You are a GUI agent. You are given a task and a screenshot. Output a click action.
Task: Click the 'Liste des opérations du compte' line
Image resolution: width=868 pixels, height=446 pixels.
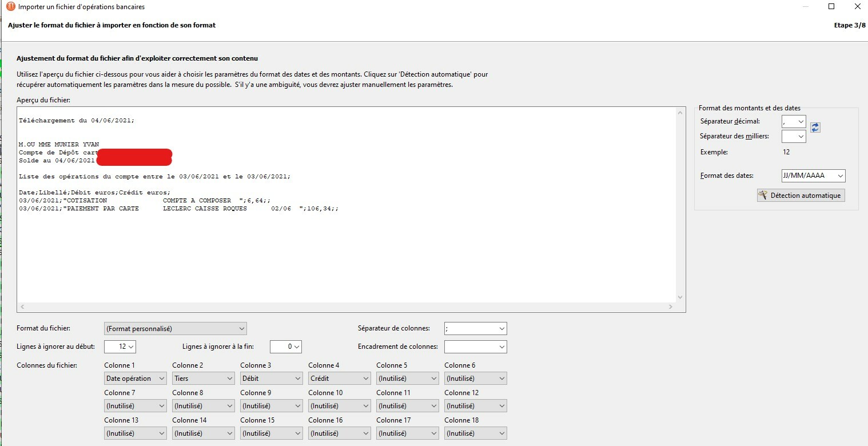[x=154, y=177]
